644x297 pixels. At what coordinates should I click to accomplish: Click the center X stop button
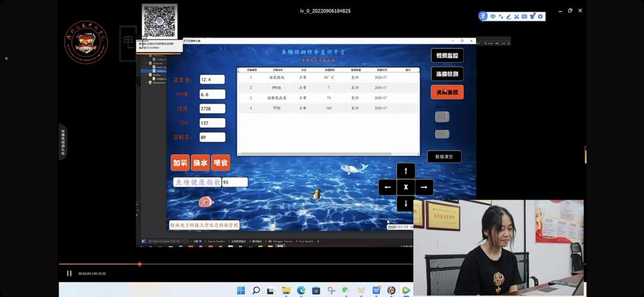pyautogui.click(x=406, y=187)
